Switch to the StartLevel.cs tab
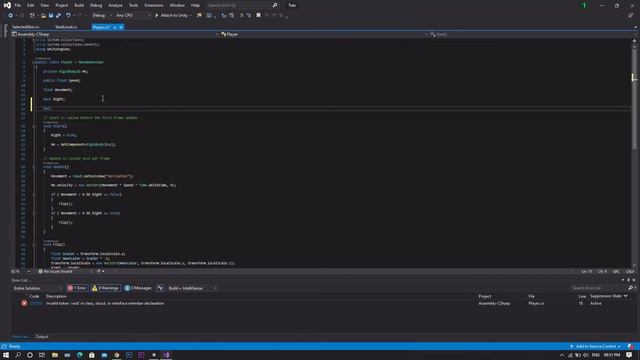640x360 pixels. (66, 27)
